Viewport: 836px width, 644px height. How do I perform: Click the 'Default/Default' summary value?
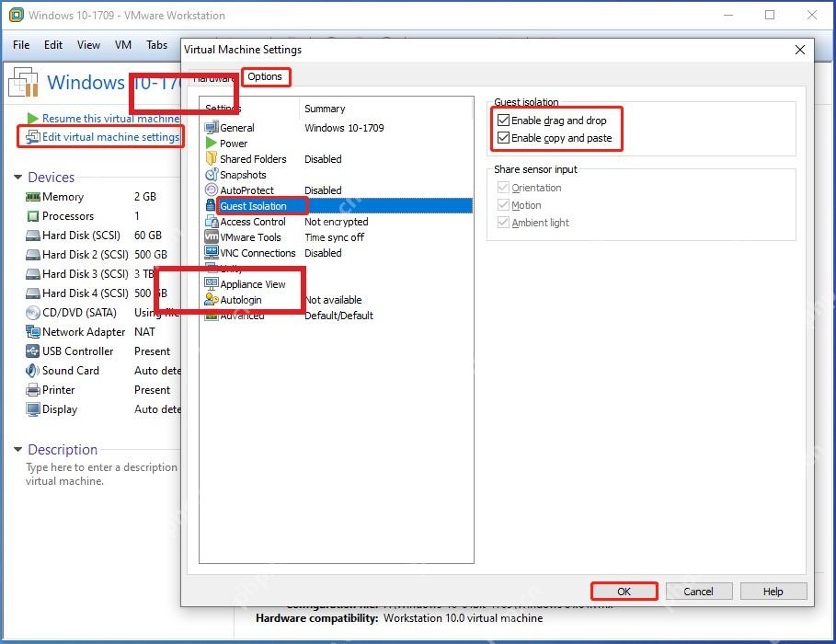[x=338, y=316]
